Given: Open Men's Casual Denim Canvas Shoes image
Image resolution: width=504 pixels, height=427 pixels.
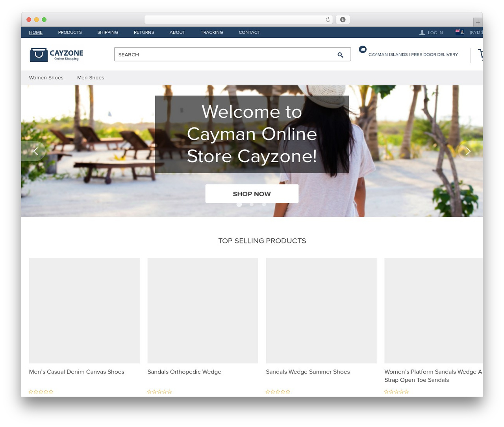Looking at the screenshot, I should pos(84,311).
